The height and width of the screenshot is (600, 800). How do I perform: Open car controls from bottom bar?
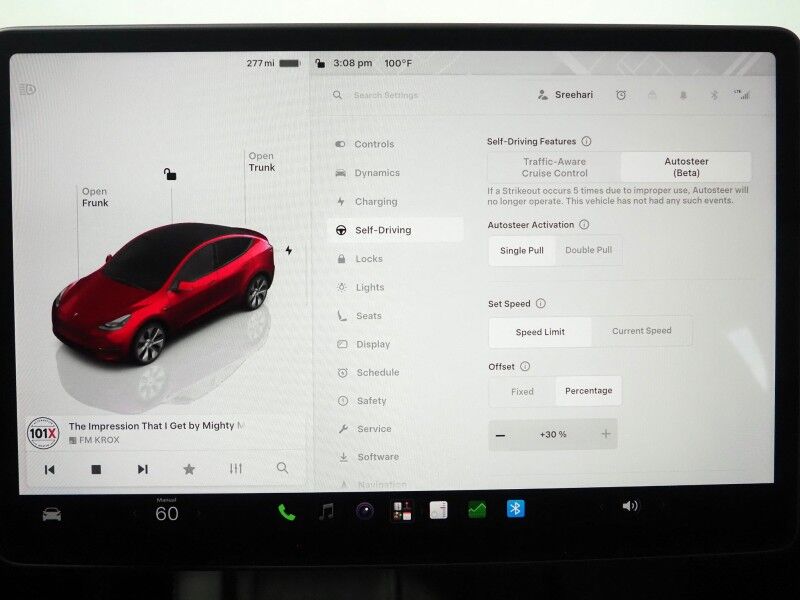click(x=52, y=514)
